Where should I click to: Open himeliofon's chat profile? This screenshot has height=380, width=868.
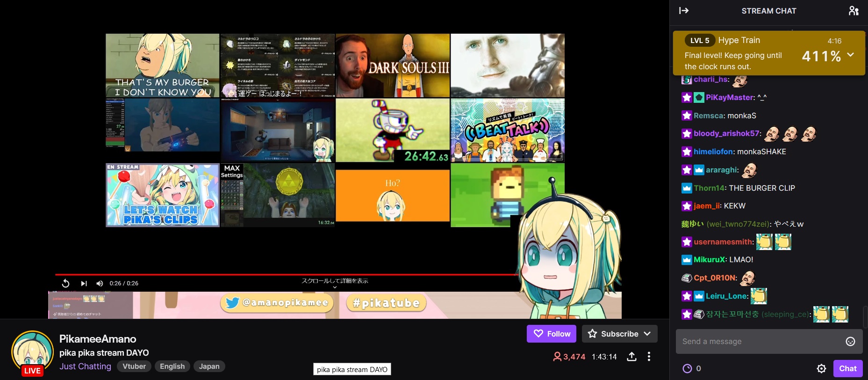[713, 151]
